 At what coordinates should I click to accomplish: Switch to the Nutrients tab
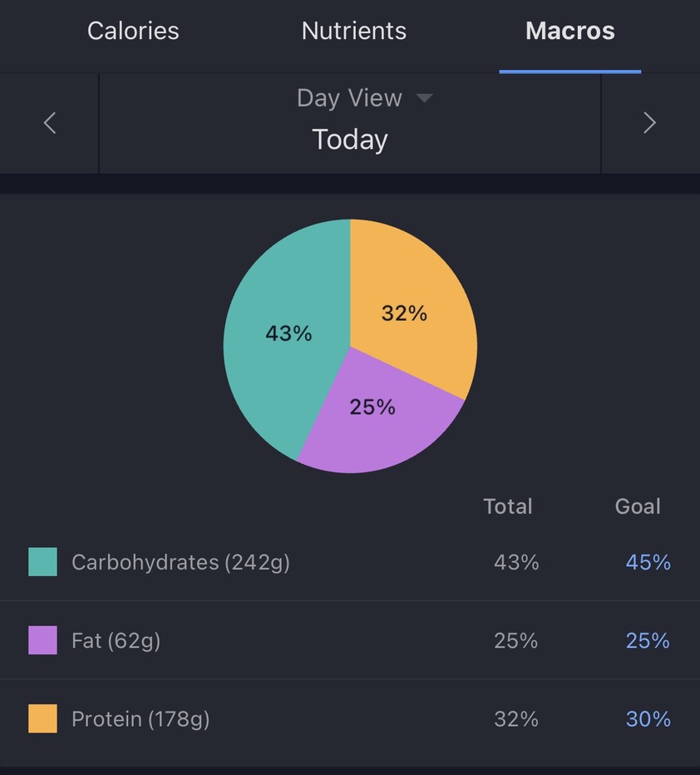[353, 31]
